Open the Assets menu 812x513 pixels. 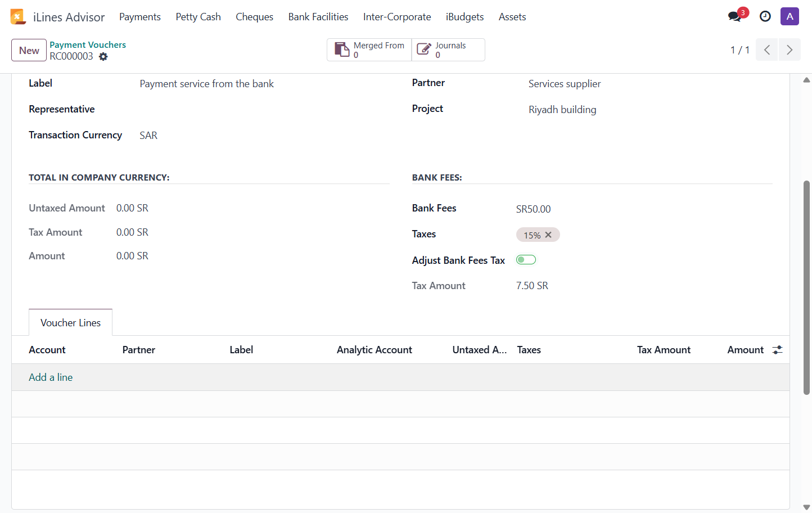pos(512,17)
